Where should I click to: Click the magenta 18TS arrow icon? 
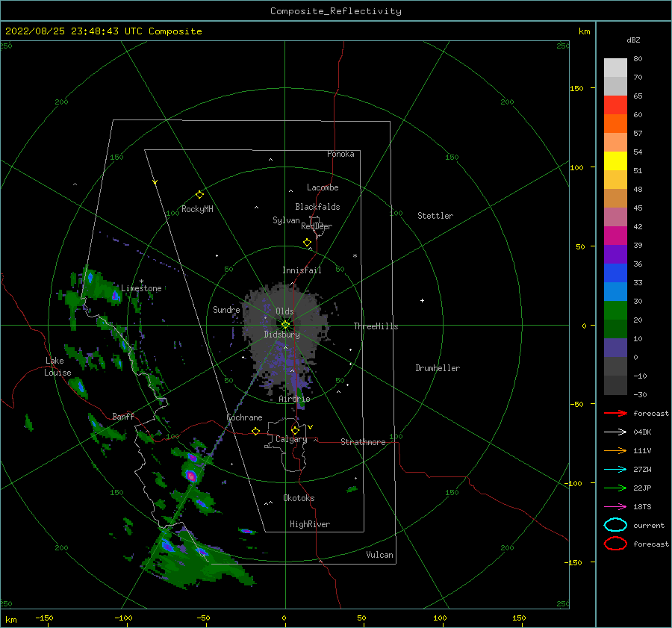tap(615, 507)
